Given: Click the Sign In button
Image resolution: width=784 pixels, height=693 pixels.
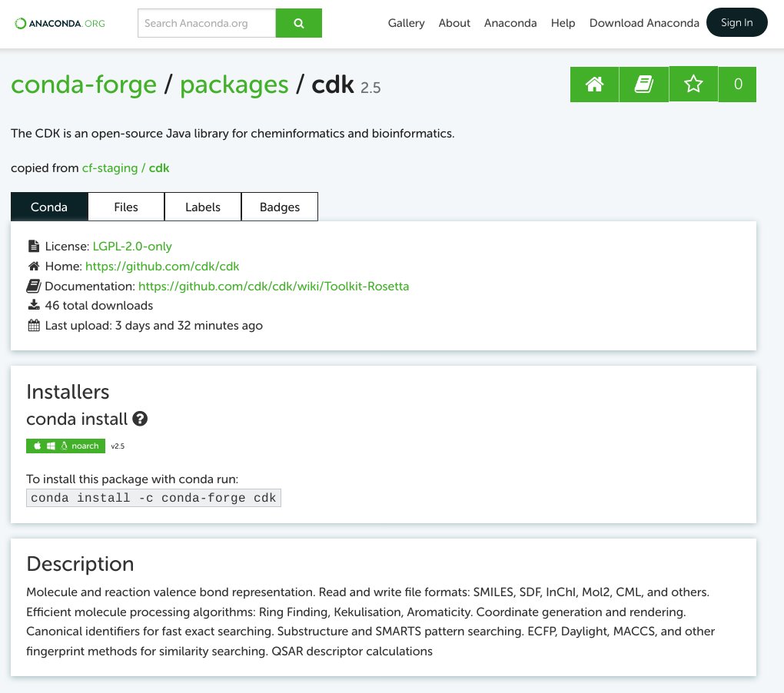Looking at the screenshot, I should pyautogui.click(x=736, y=22).
